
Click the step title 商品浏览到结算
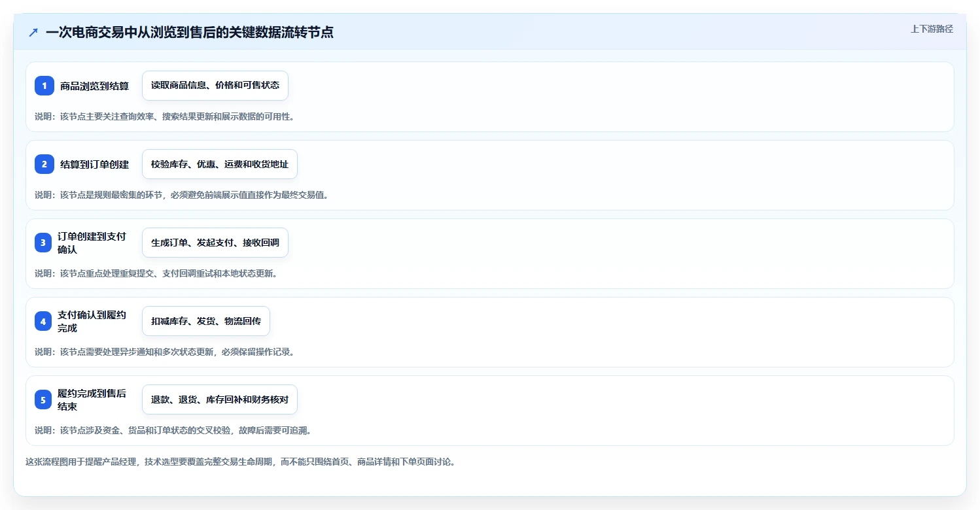point(94,86)
